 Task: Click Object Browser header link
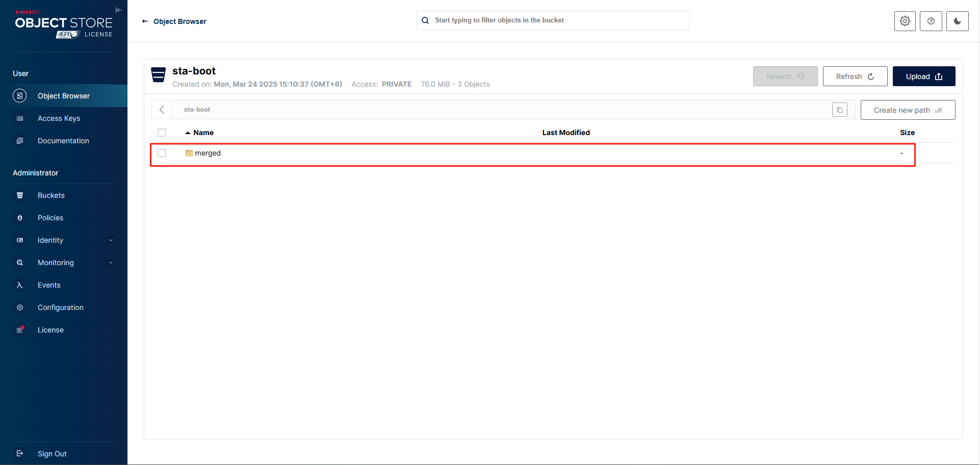[x=180, y=21]
